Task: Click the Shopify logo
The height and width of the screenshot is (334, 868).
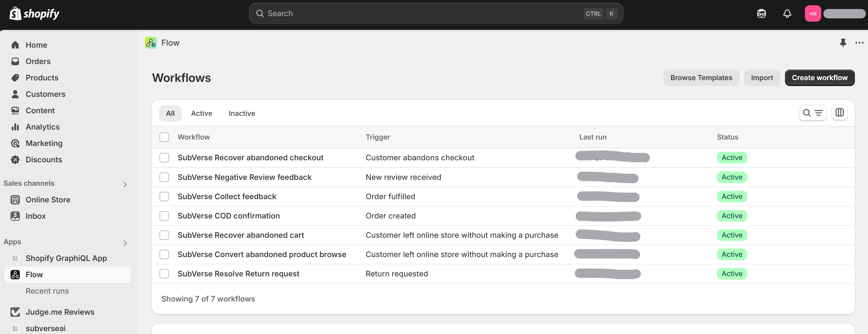Action: point(34,13)
